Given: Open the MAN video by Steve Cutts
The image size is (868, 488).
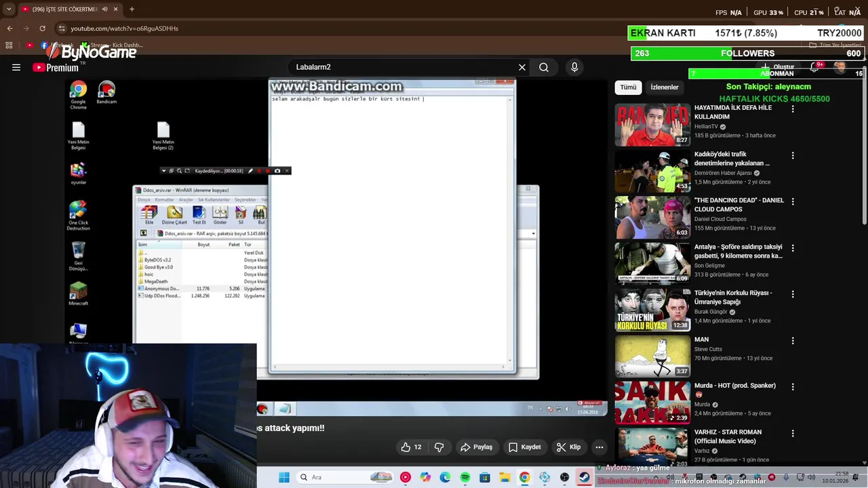Looking at the screenshot, I should 652,357.
